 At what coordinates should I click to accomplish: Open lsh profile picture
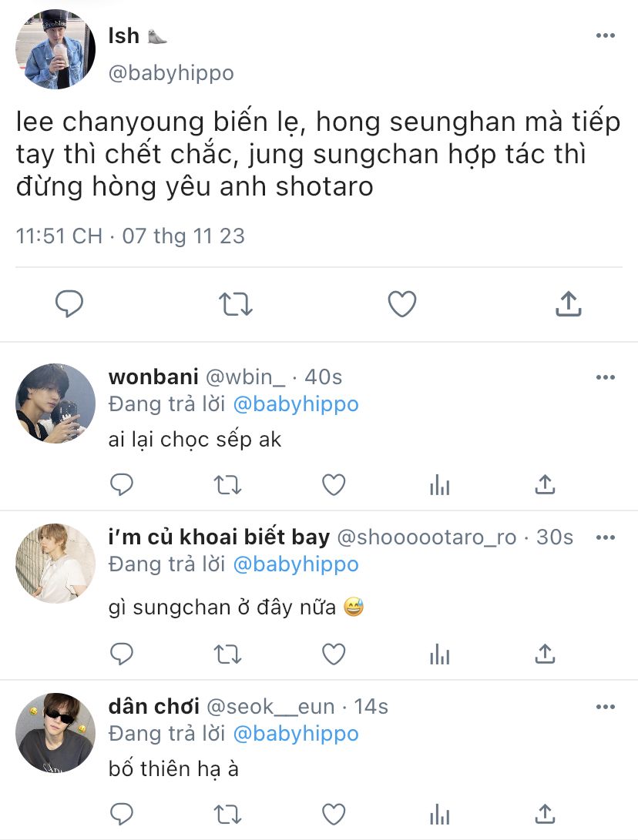coord(55,49)
